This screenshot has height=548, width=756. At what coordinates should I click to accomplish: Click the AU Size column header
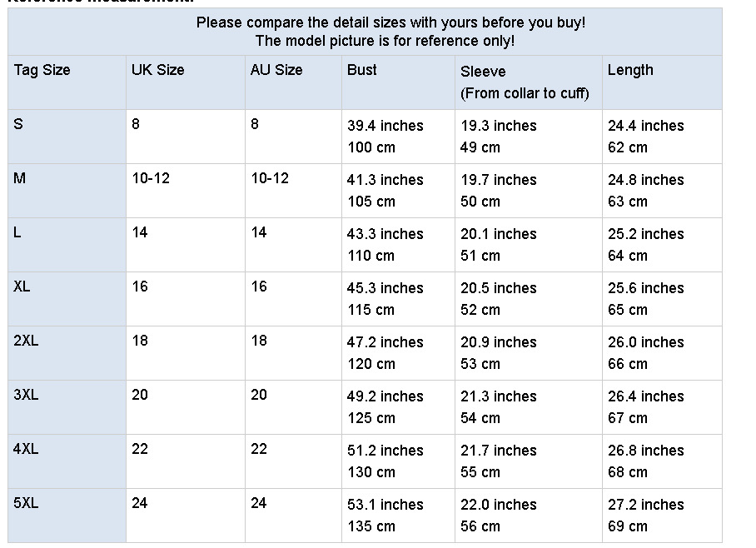click(x=276, y=70)
